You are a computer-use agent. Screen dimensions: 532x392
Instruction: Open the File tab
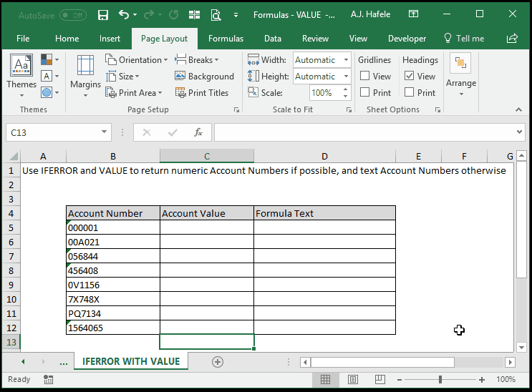click(x=23, y=39)
